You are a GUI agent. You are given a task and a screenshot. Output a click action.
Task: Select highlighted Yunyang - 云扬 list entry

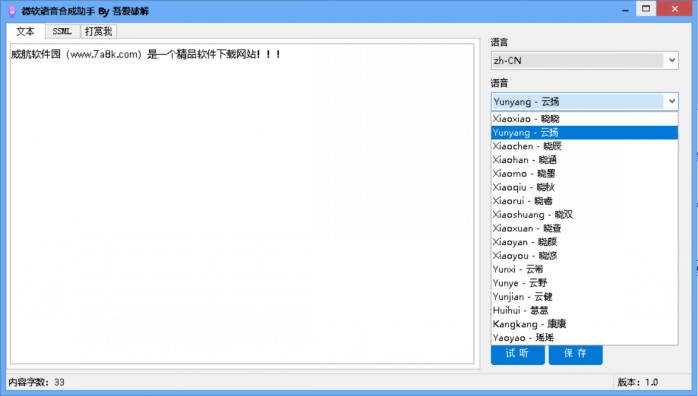tap(584, 133)
